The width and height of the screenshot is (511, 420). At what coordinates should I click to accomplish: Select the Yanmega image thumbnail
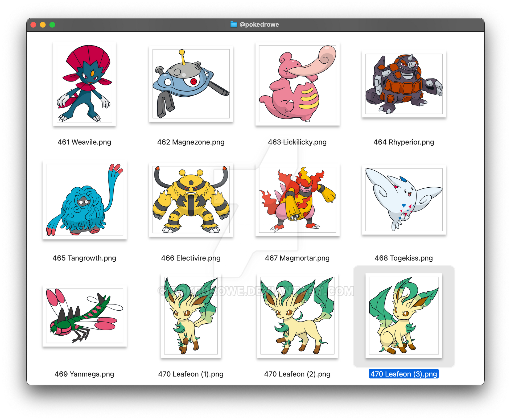[x=84, y=316]
